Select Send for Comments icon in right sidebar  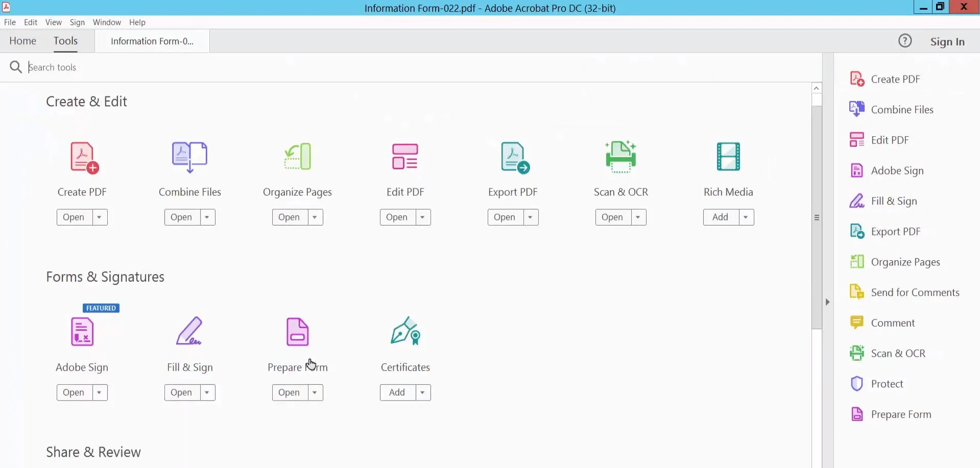click(857, 292)
